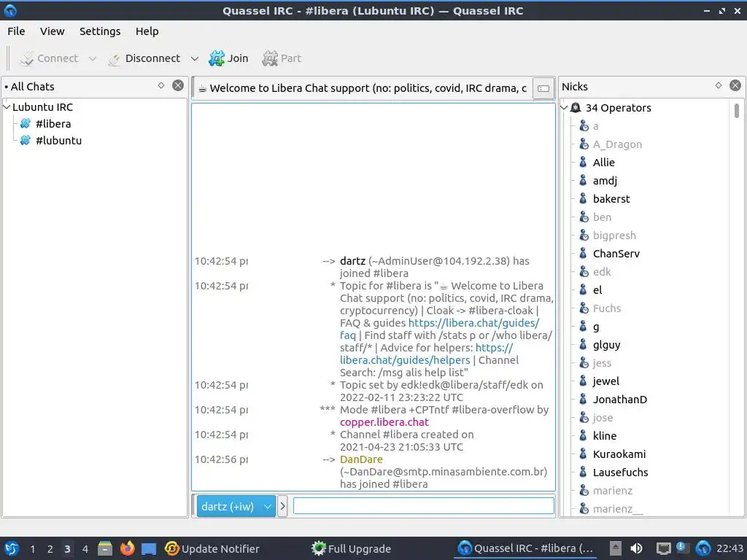Select nick bakerst
Image resolution: width=747 pixels, height=560 pixels.
[x=611, y=199]
